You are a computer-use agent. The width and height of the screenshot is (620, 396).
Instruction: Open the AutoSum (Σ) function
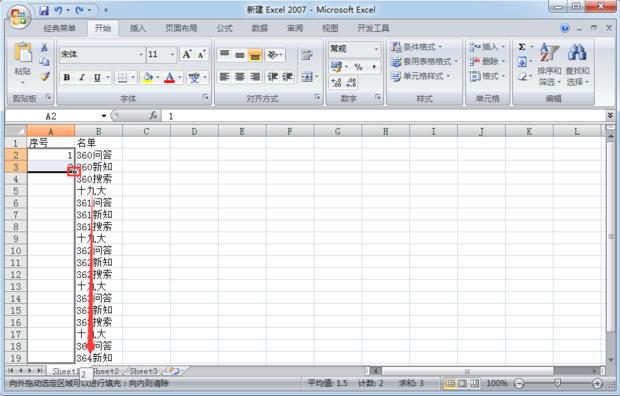click(x=522, y=47)
